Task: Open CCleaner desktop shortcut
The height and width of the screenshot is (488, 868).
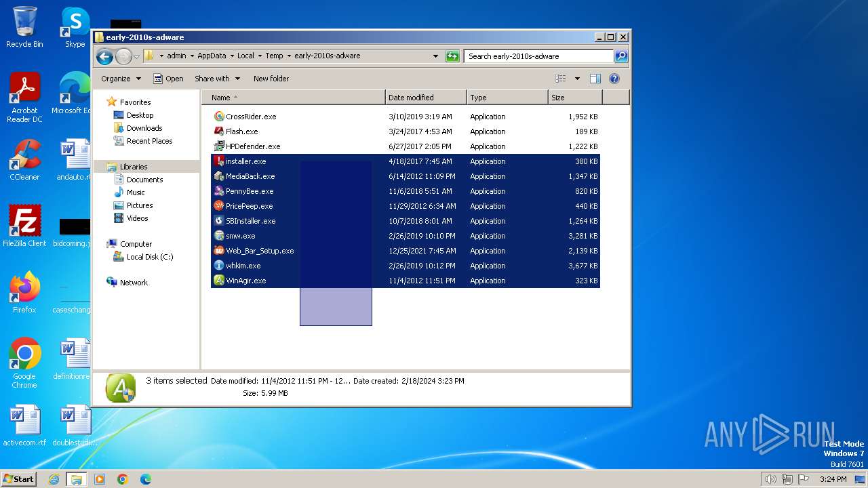Action: (24, 160)
